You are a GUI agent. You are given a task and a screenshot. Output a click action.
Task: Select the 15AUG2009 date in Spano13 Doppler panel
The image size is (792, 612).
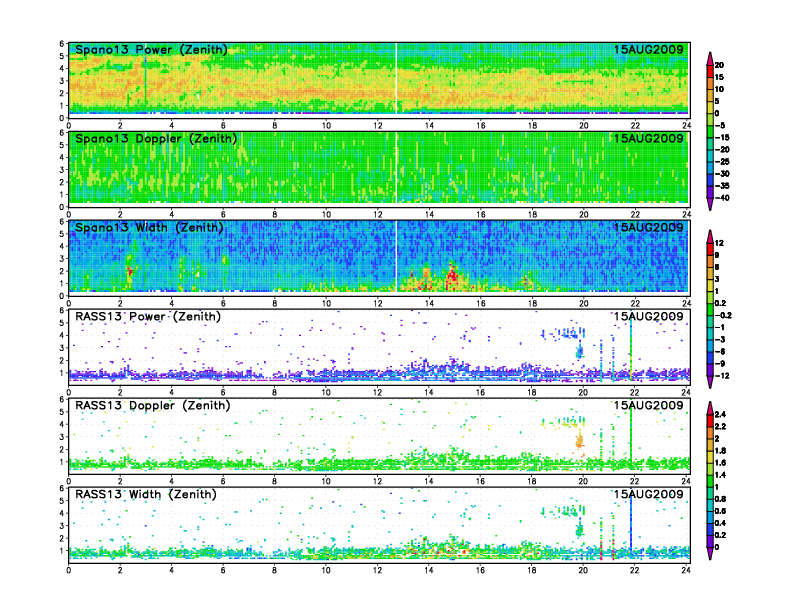pyautogui.click(x=648, y=138)
